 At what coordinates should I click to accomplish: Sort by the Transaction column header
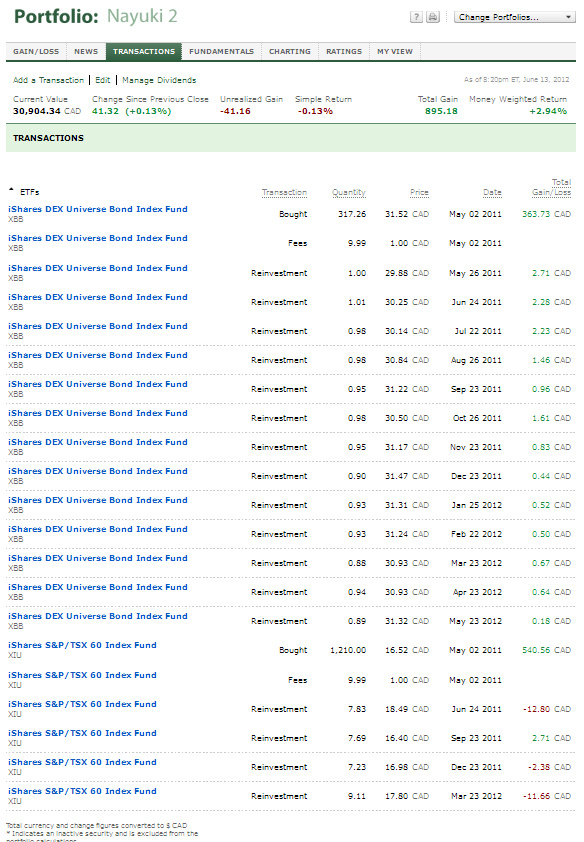click(x=284, y=192)
